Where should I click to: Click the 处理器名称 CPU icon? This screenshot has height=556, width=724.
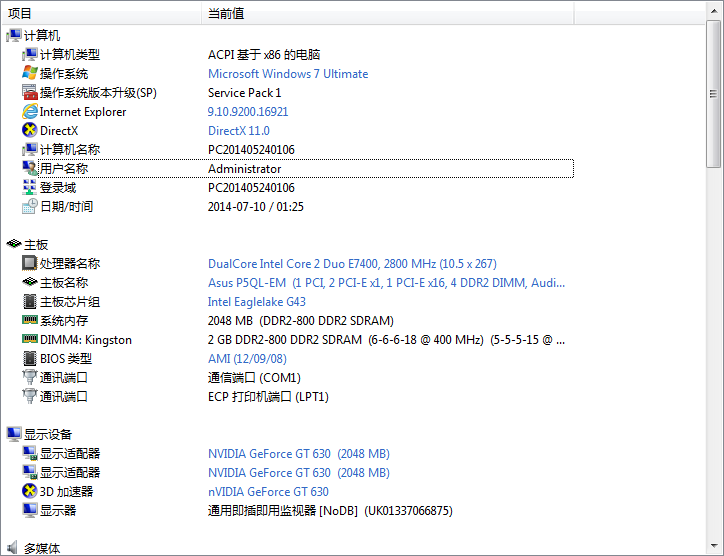30,263
